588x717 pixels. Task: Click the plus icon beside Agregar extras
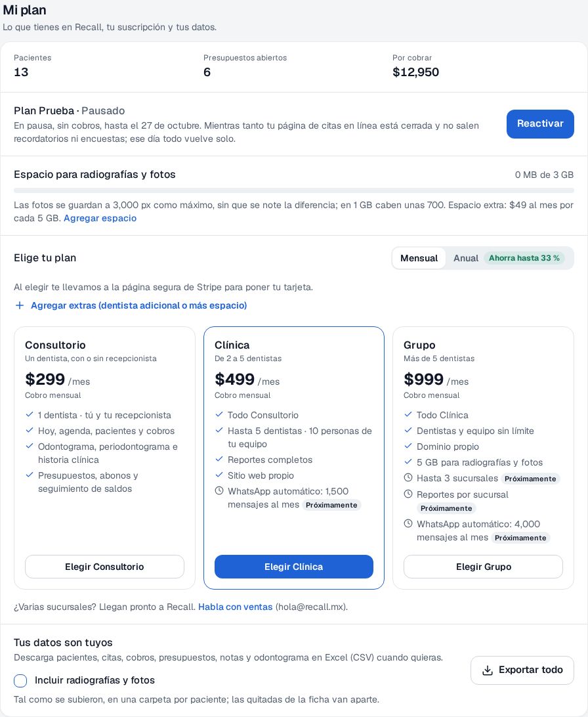(x=20, y=305)
